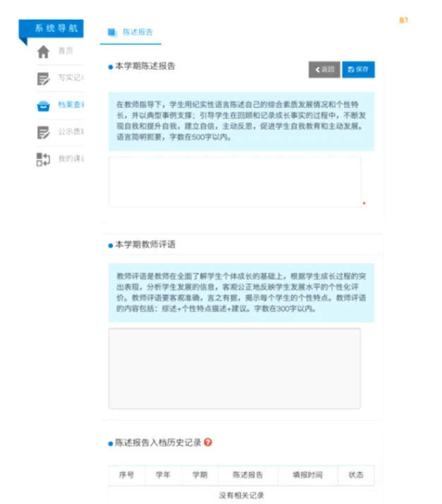Click the 我的课 swap-arrows icon
The image size is (442, 504).
click(x=44, y=159)
